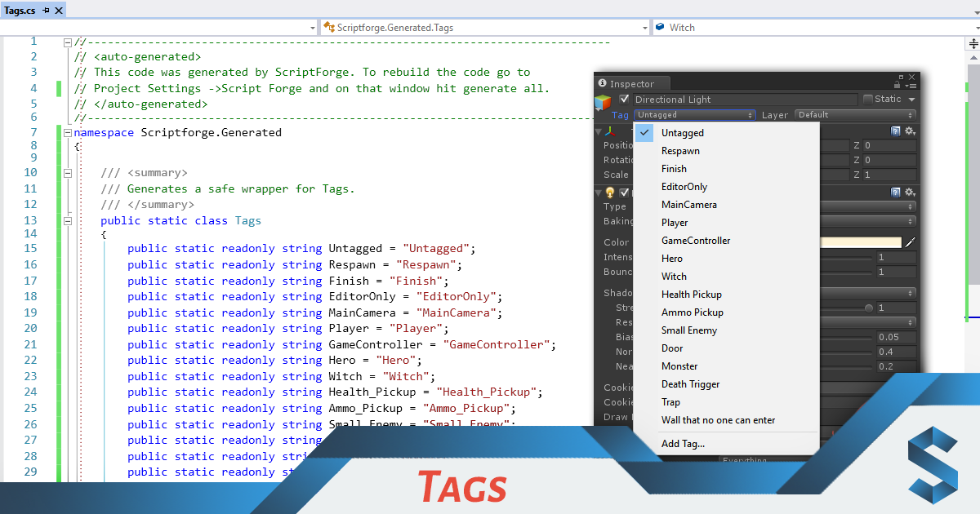Open the Default layer dropdown
The height and width of the screenshot is (514, 980).
[855, 115]
